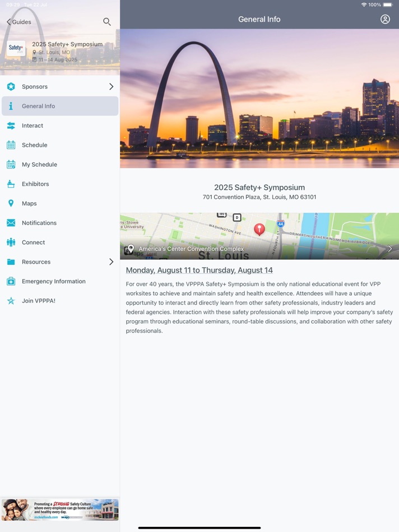Tap the St. Louis Gateway Arch banner photo
399x532 pixels.
259,99
